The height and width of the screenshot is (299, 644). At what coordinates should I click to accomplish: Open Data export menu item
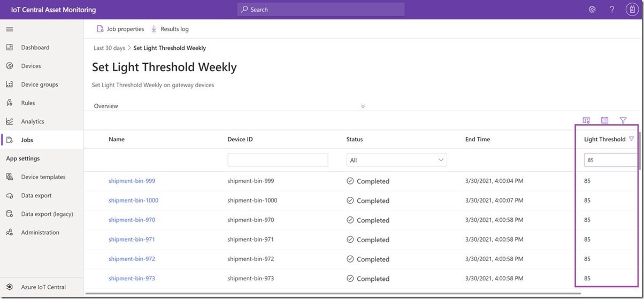coord(36,195)
